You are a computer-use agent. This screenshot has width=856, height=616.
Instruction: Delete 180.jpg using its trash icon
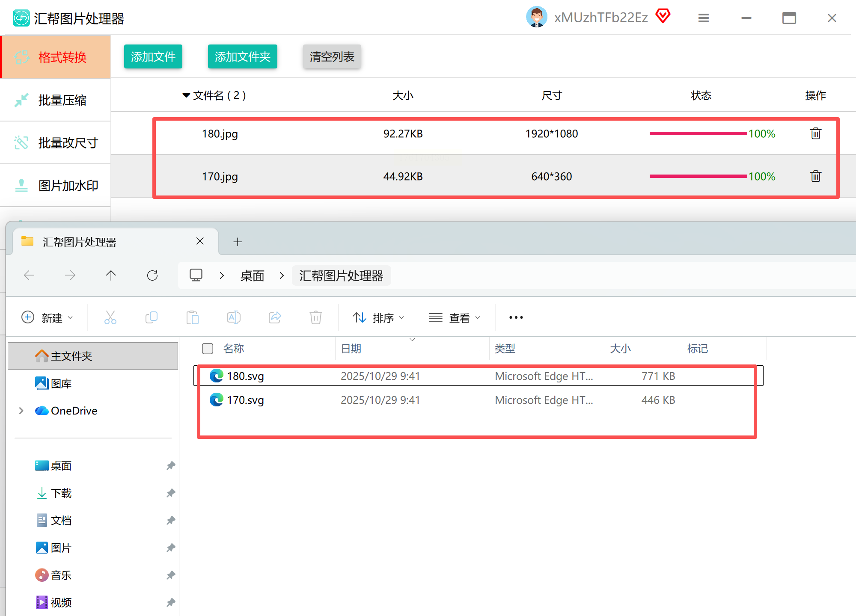coord(815,133)
